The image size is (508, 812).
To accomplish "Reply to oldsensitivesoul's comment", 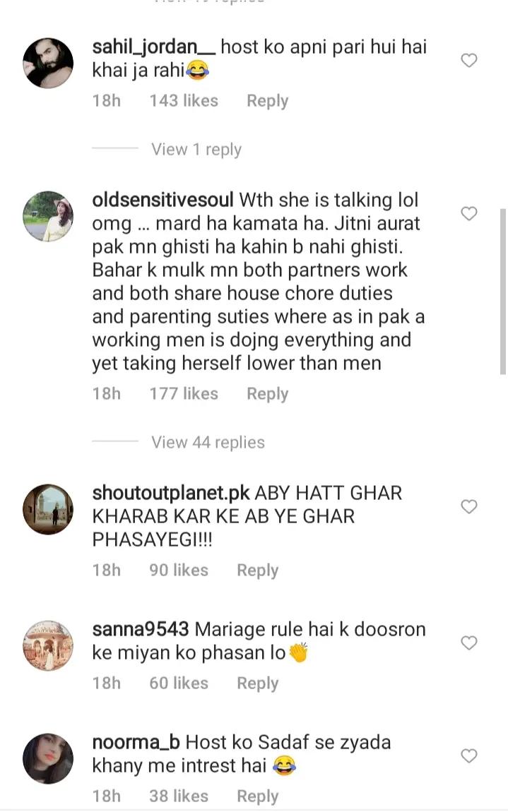I will tap(268, 394).
